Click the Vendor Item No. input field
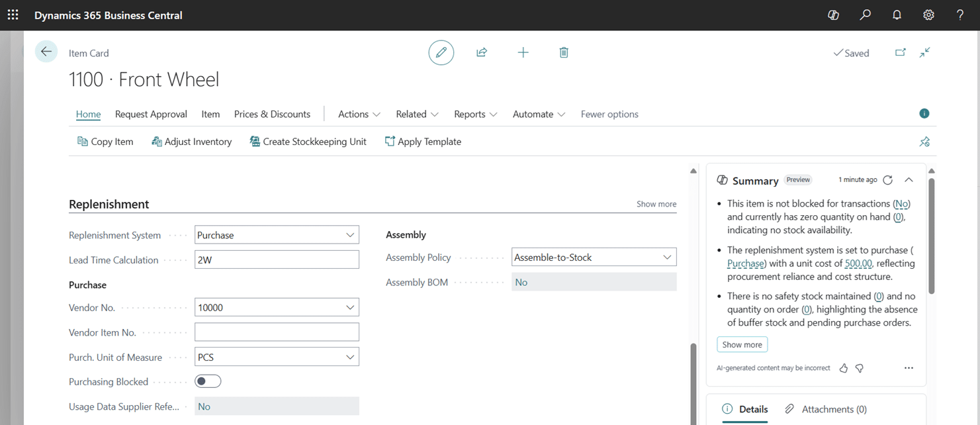The width and height of the screenshot is (980, 425). point(277,332)
